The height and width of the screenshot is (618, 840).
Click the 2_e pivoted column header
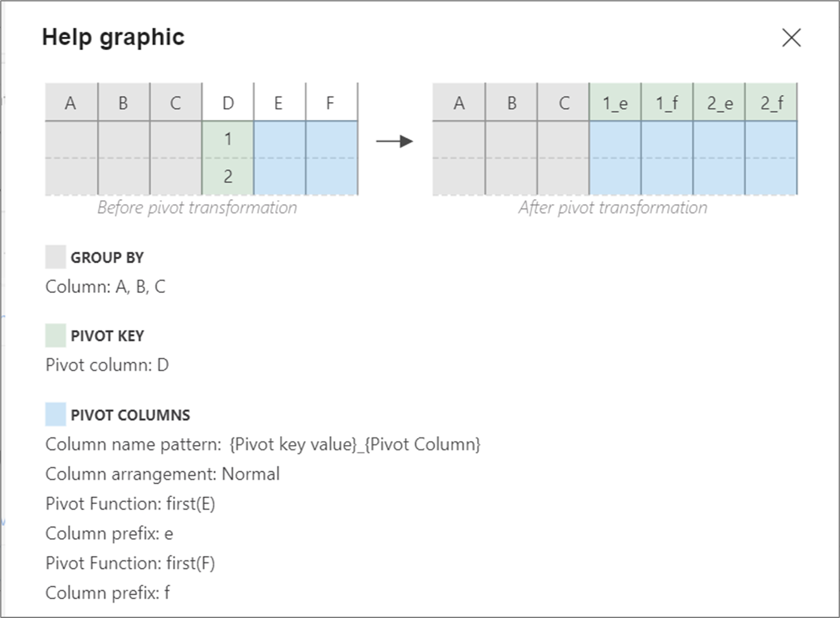tap(719, 102)
